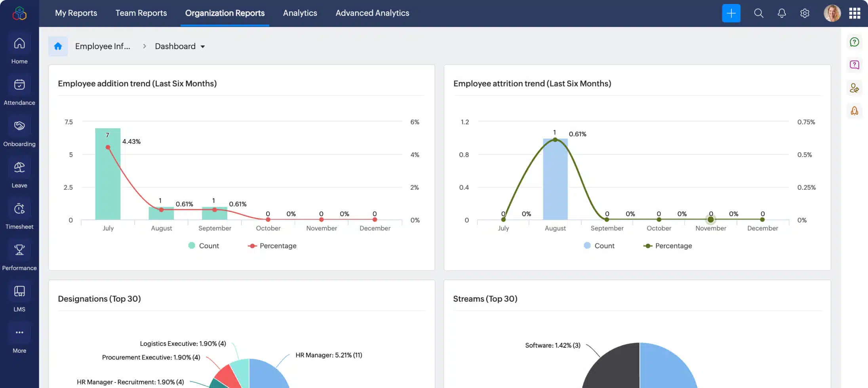Open the Dashboard dropdown
Screen dimensions: 868x388
point(180,46)
